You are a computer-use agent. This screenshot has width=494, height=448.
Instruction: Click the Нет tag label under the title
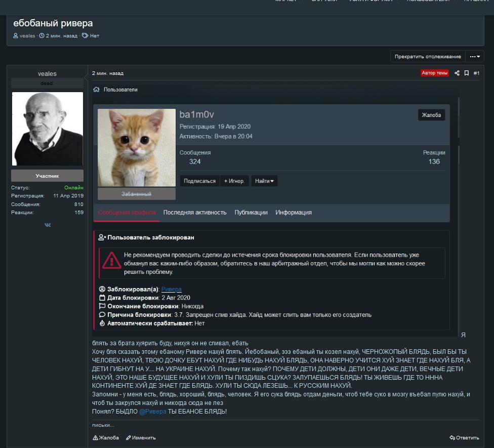(95, 36)
